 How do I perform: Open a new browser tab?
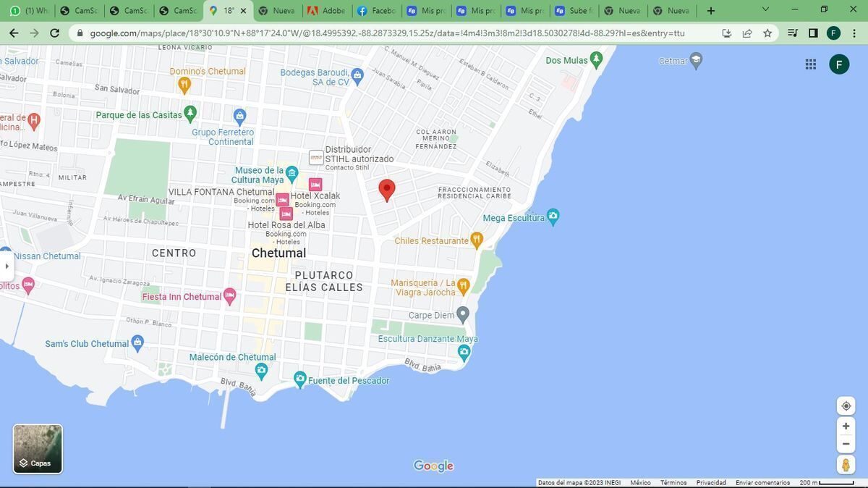tap(711, 11)
